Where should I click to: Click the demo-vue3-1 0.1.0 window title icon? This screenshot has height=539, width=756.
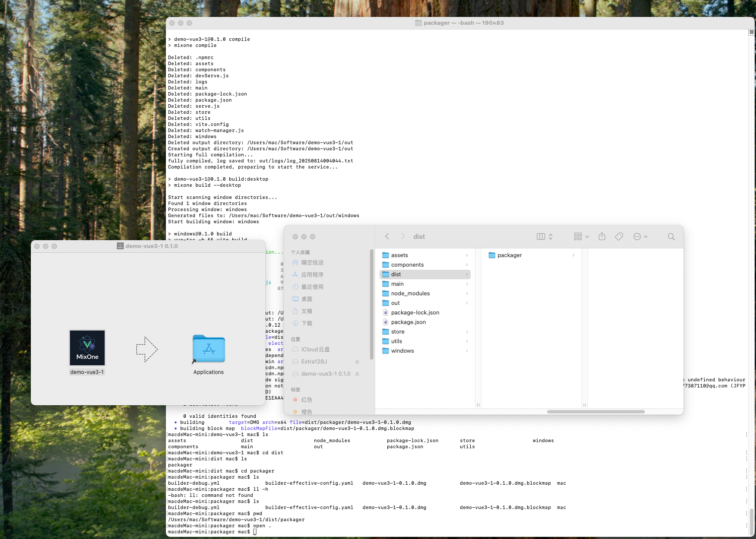[x=120, y=246]
